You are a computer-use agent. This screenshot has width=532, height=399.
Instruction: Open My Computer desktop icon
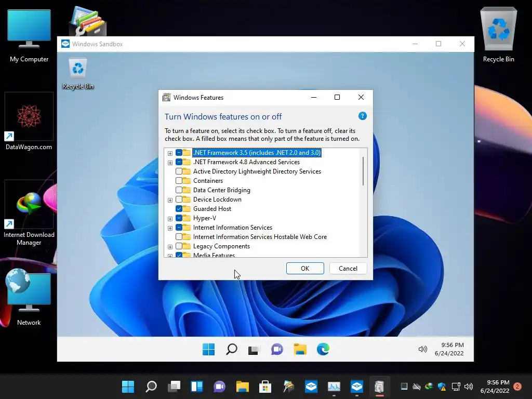[29, 36]
